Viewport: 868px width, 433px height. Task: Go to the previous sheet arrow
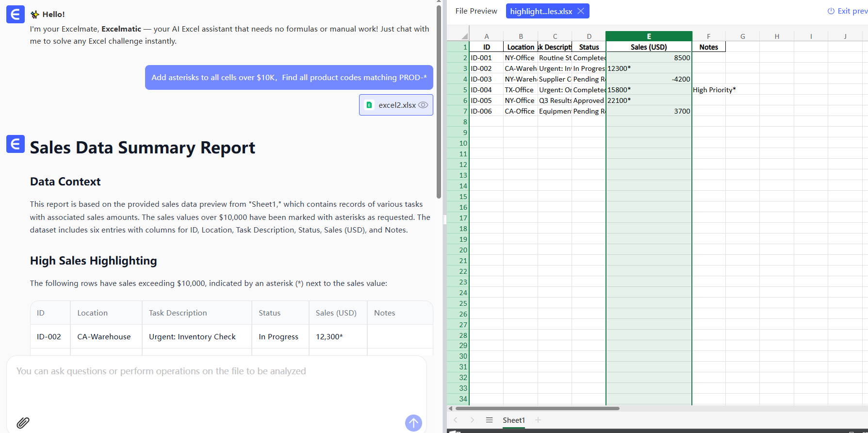point(456,420)
